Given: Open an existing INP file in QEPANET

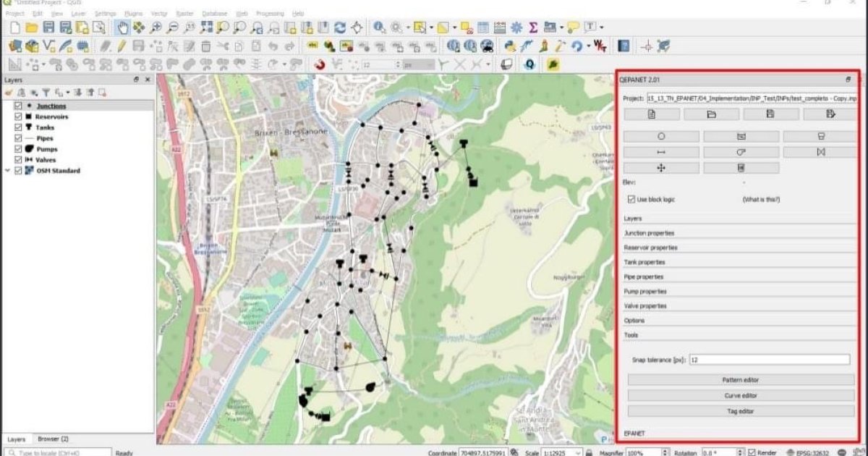Looking at the screenshot, I should [711, 114].
